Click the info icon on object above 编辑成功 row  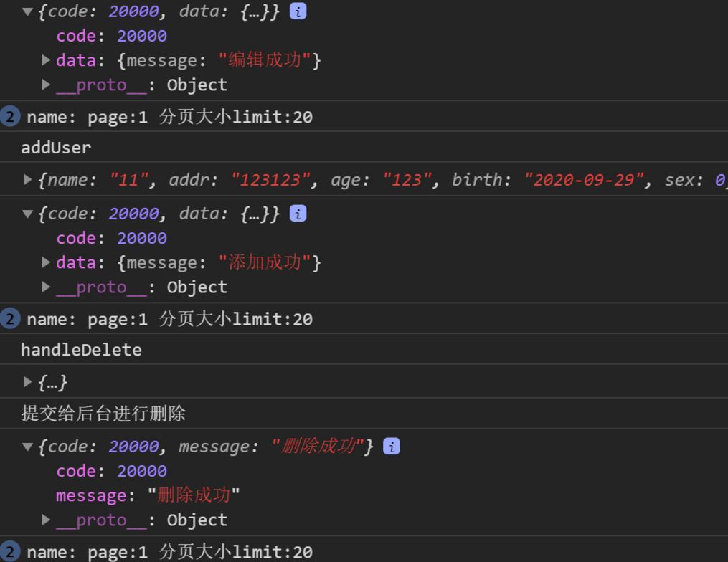[298, 11]
